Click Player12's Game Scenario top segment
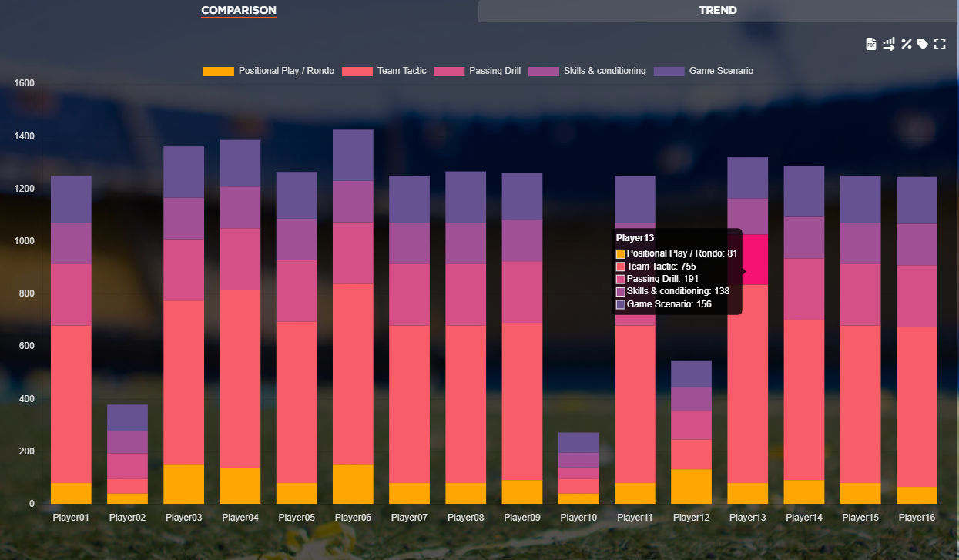The width and height of the screenshot is (959, 560). click(x=691, y=374)
